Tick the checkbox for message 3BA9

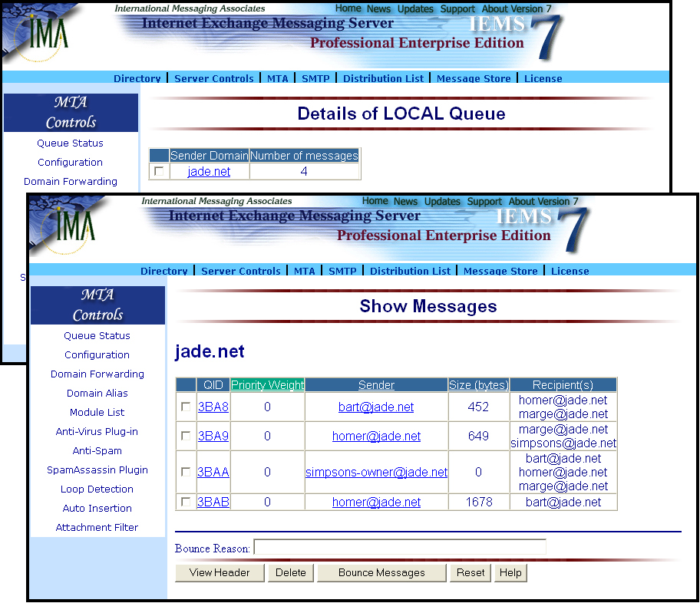[186, 436]
